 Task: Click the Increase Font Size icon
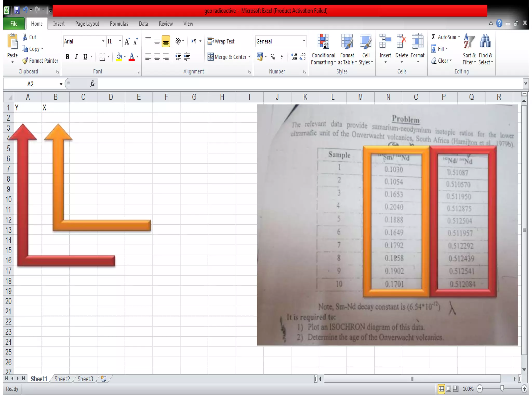127,42
